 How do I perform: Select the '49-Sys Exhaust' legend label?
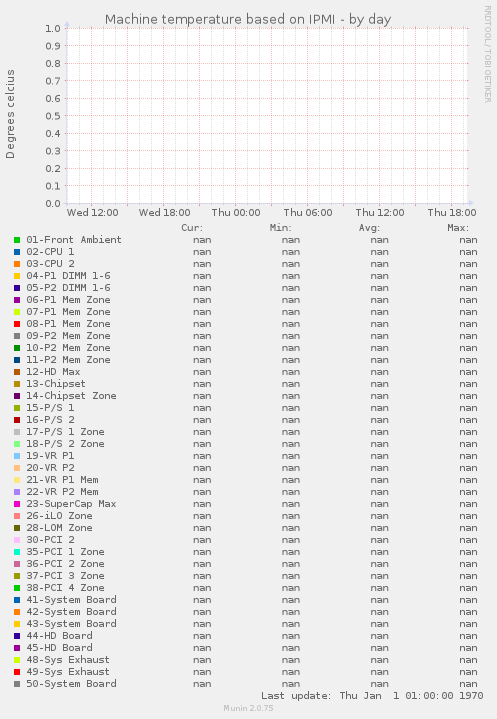tap(68, 672)
